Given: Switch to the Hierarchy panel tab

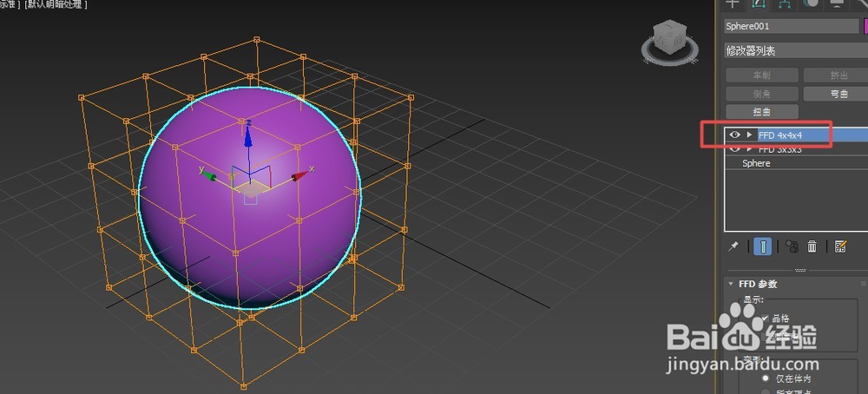Looking at the screenshot, I should point(785,3).
